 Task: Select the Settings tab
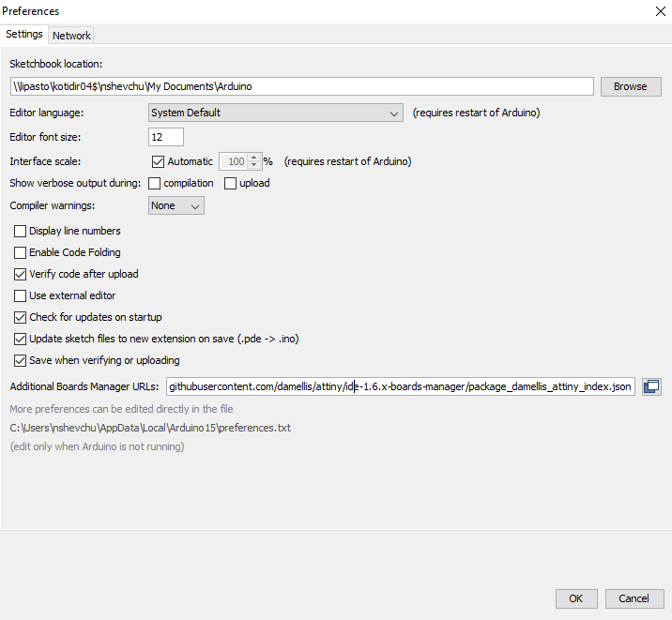pyautogui.click(x=24, y=35)
